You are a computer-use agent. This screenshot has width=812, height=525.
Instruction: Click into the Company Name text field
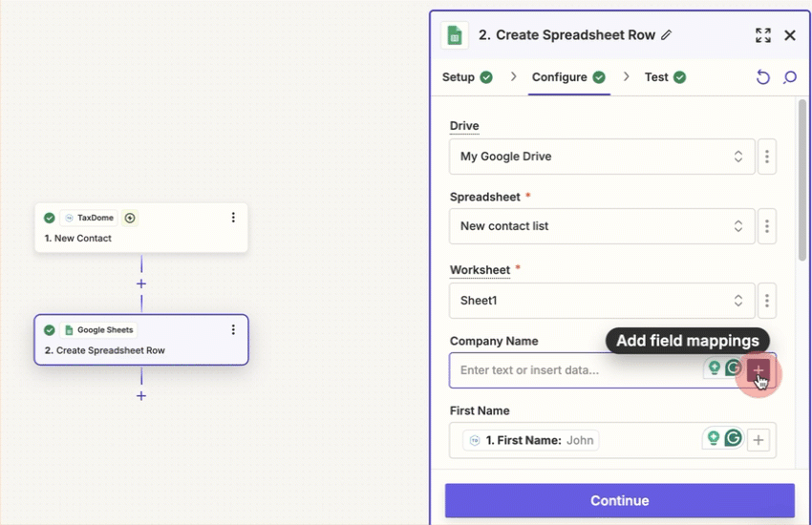coord(573,370)
